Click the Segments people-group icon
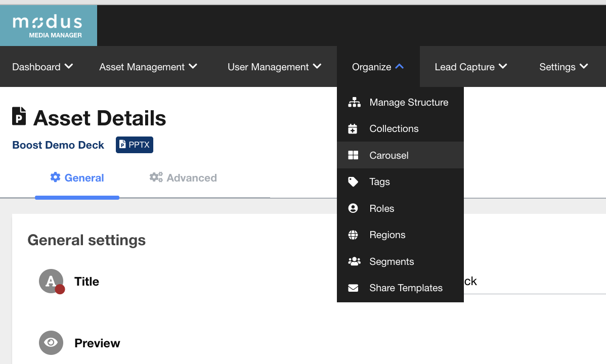 click(354, 261)
